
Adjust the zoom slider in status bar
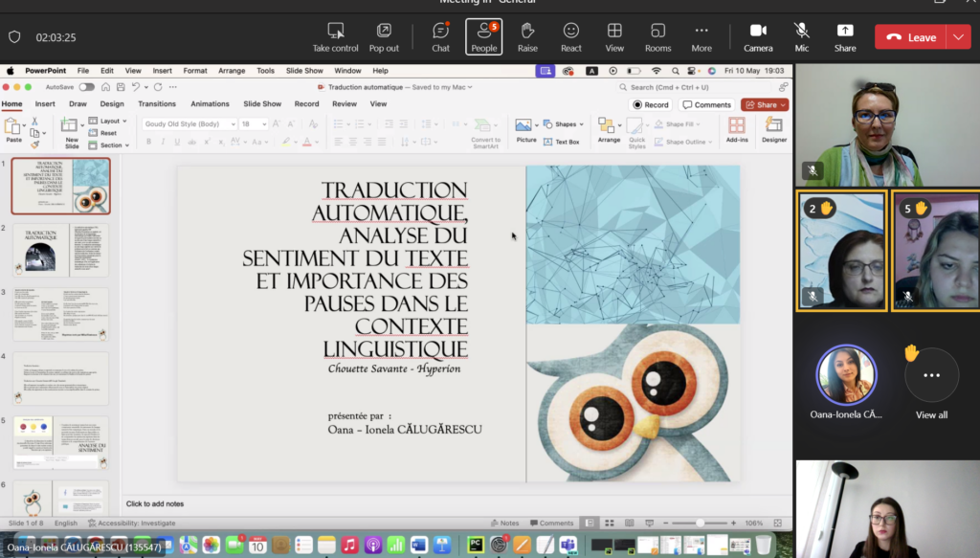(701, 524)
